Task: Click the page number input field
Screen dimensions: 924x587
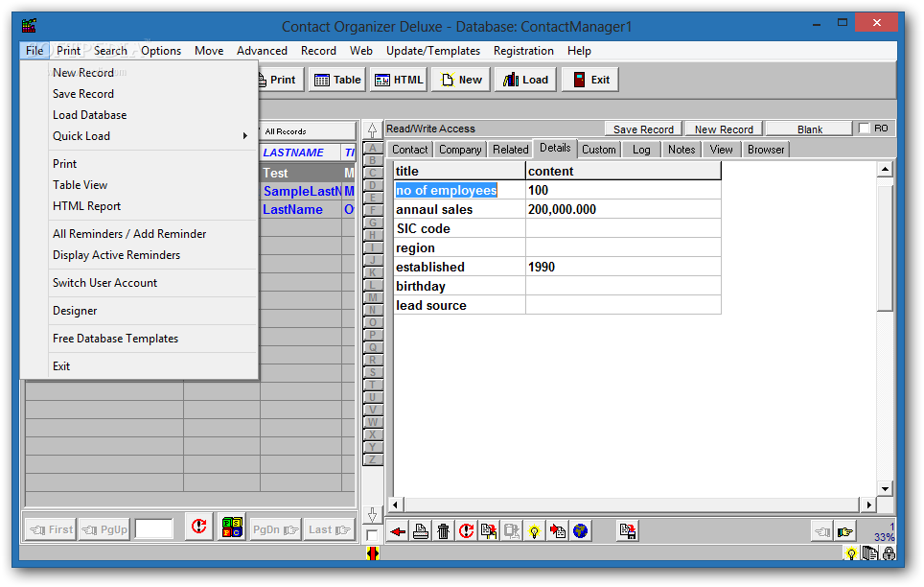Action: 153,529
